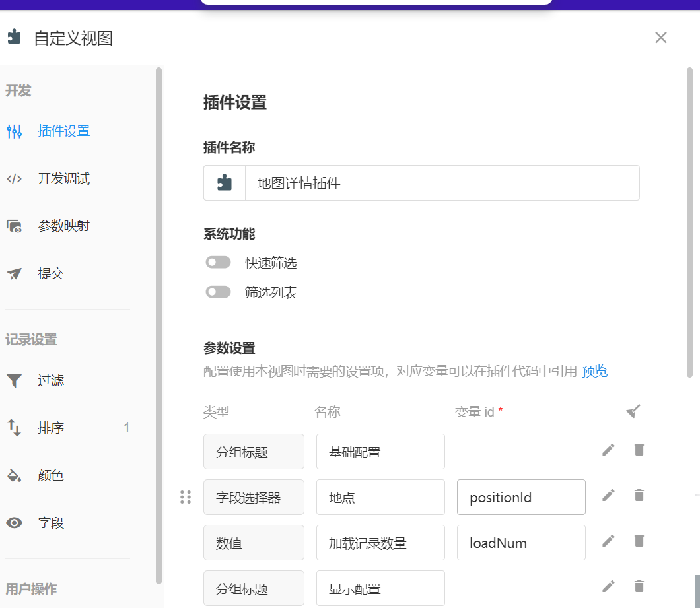Click the plugin puzzle icon beside the name field
This screenshot has height=608, width=700.
click(x=225, y=183)
